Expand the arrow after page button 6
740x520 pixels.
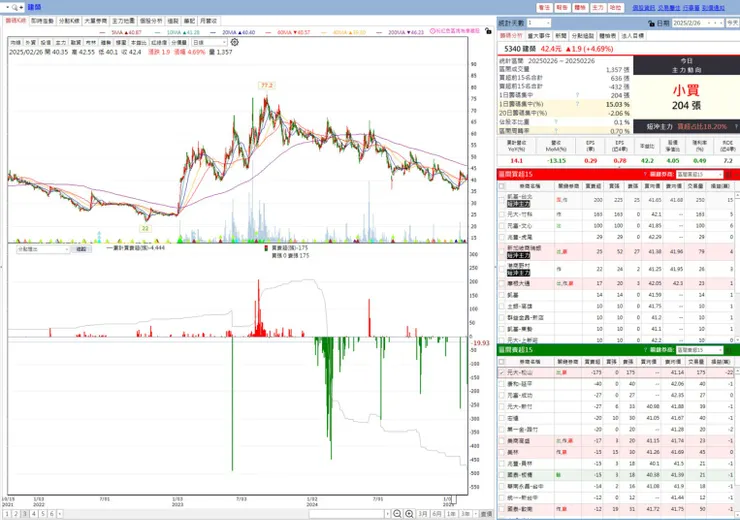59,514
